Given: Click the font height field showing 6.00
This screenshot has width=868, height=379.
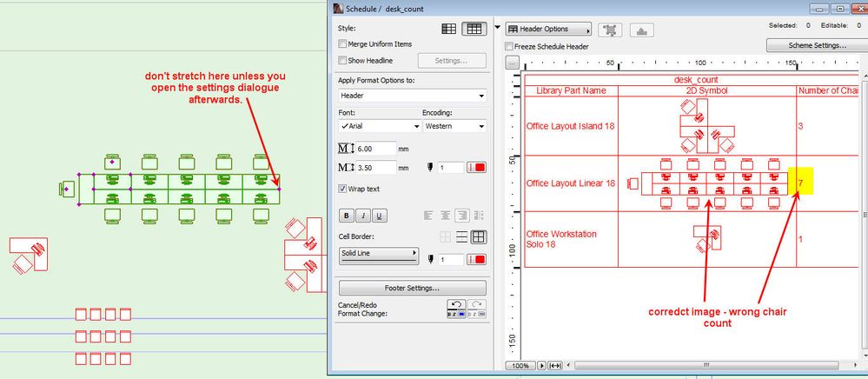Looking at the screenshot, I should pyautogui.click(x=376, y=149).
